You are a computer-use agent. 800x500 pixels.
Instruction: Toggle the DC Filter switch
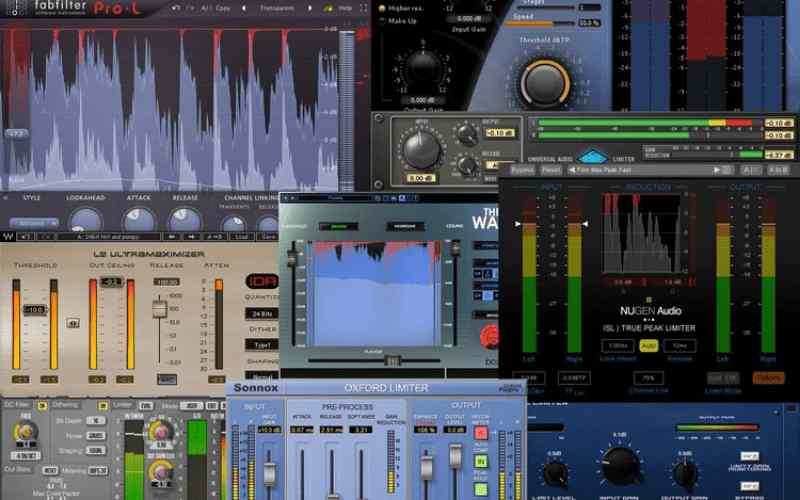[x=43, y=406]
